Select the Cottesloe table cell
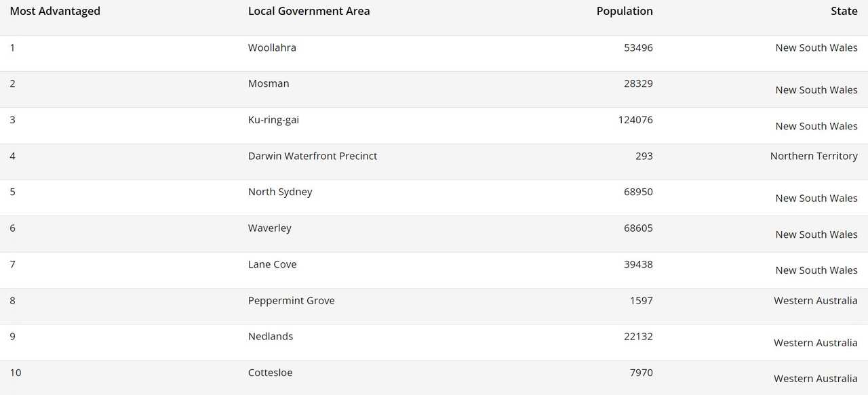This screenshot has width=868, height=395. click(271, 373)
